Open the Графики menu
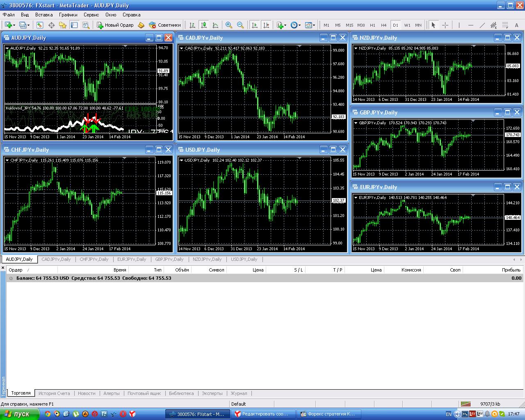Viewport: 525px width, 420px height. (68, 15)
